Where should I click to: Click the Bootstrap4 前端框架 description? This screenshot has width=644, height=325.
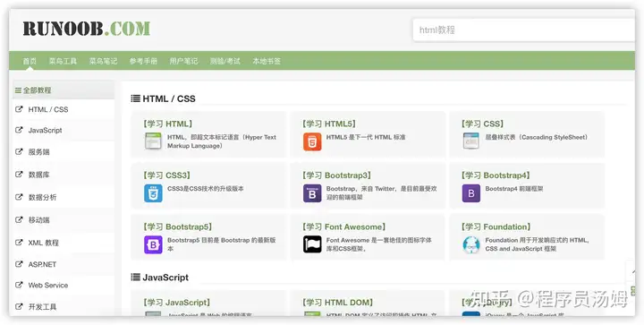pyautogui.click(x=513, y=189)
